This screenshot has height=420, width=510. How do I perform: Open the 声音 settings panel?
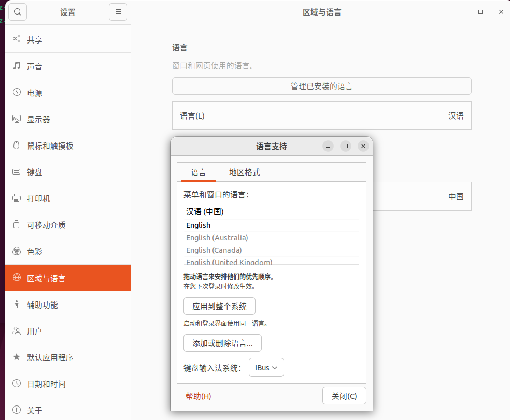[68, 66]
